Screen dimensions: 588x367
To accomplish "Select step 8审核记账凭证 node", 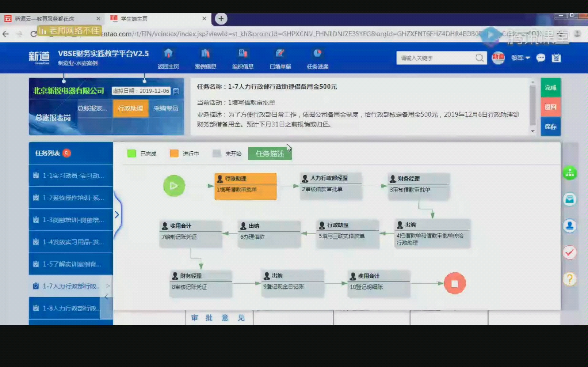I will tap(201, 284).
